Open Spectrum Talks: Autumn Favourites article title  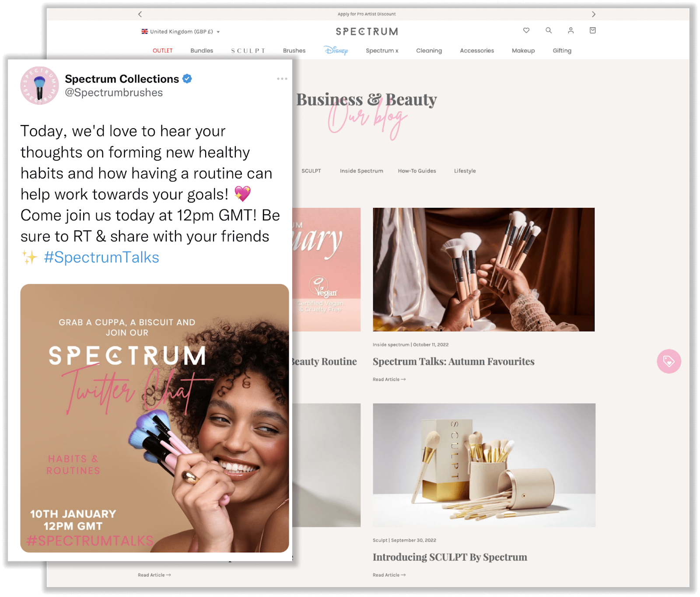tap(454, 361)
